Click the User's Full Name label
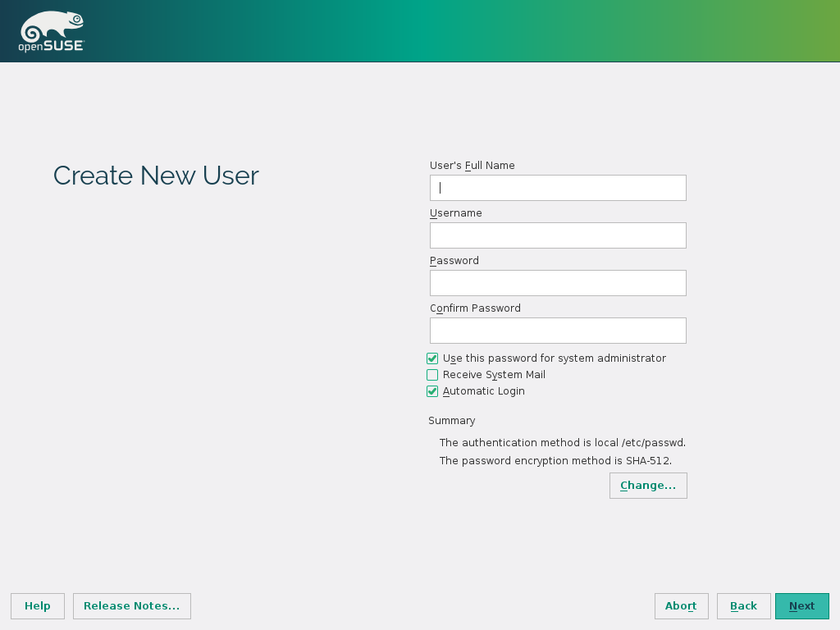840x630 pixels. pos(472,166)
